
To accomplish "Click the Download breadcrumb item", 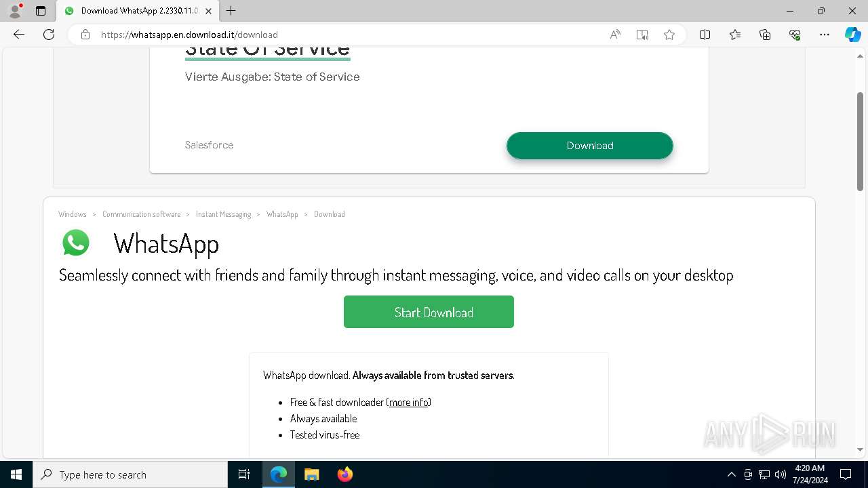I will pyautogui.click(x=330, y=214).
